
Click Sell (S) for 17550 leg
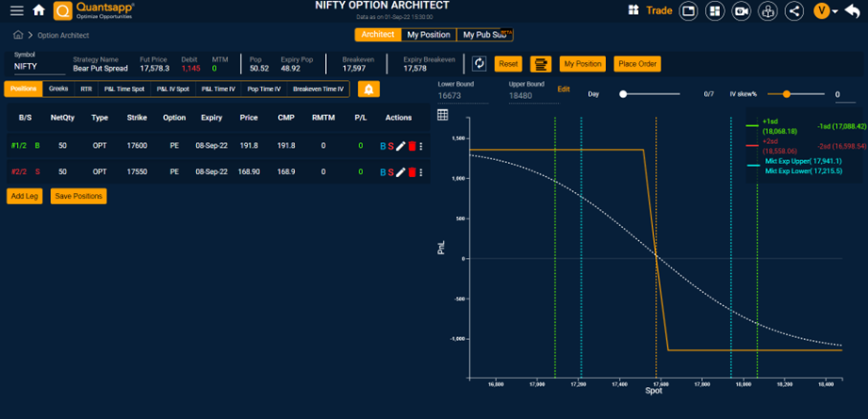(391, 172)
